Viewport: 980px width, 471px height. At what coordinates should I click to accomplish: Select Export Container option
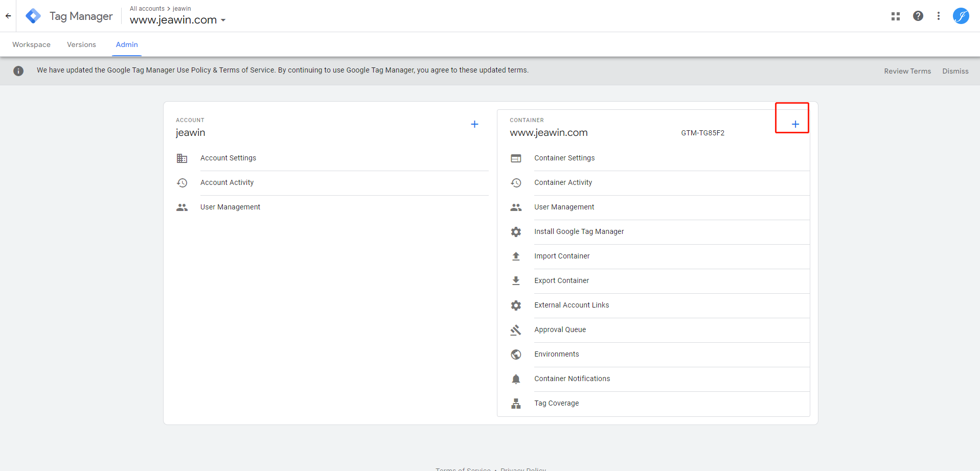pos(561,280)
